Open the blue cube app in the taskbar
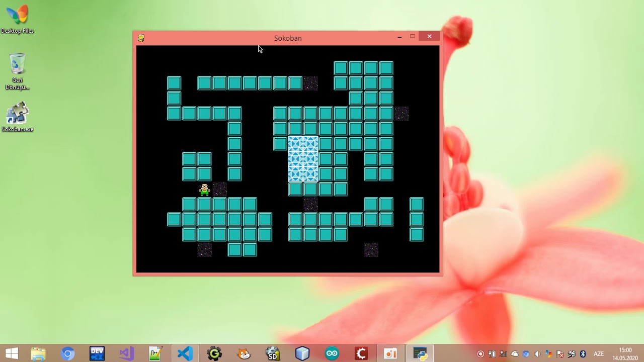Screen dimensions: 644x362 point(302,353)
